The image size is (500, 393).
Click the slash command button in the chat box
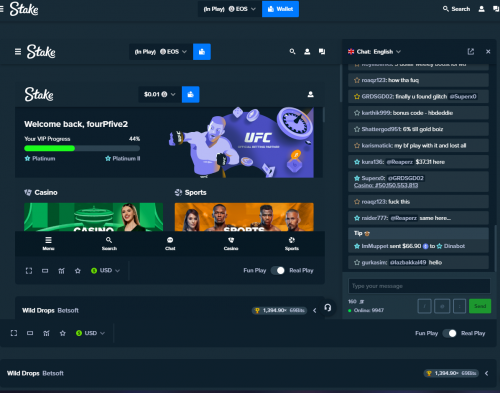[x=424, y=306]
